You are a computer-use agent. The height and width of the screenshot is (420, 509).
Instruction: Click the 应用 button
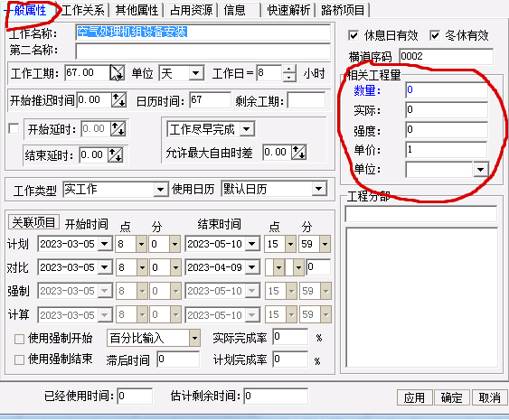414,397
